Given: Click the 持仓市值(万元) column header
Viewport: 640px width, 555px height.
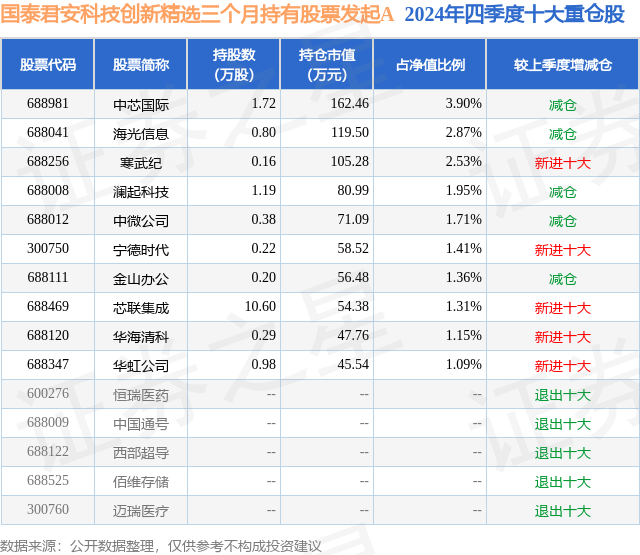Looking at the screenshot, I should [327, 64].
